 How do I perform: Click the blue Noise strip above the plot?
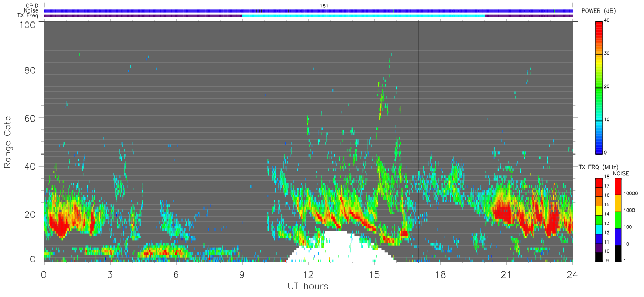point(308,10)
